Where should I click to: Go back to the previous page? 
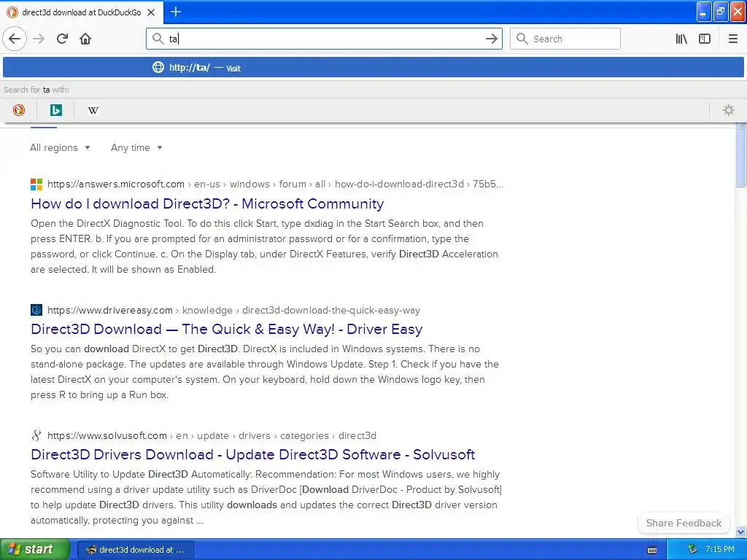pyautogui.click(x=15, y=39)
